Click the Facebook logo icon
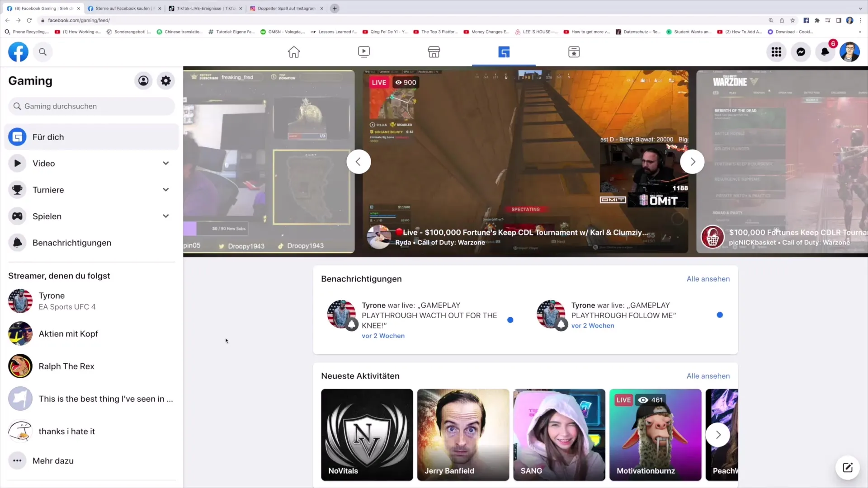Image resolution: width=868 pixels, height=488 pixels. (18, 52)
